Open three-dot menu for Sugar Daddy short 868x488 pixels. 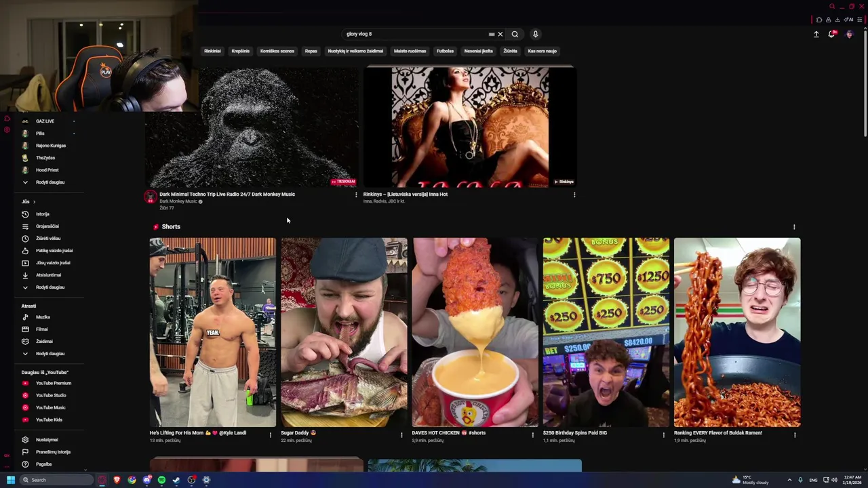pyautogui.click(x=401, y=434)
